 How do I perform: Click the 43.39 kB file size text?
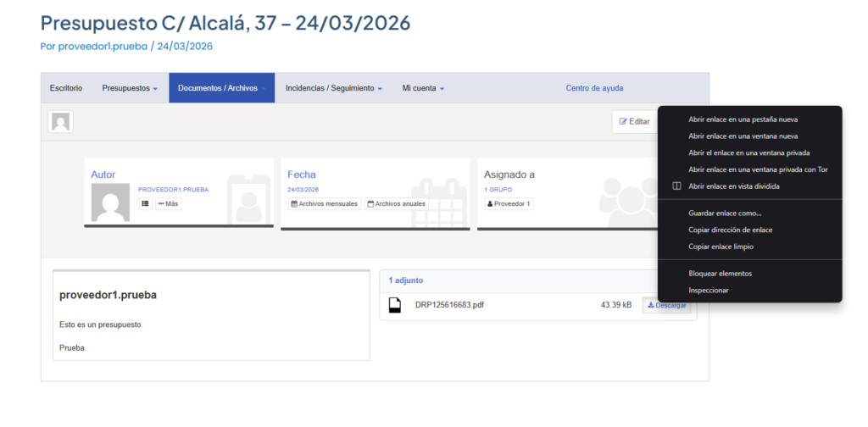point(615,305)
